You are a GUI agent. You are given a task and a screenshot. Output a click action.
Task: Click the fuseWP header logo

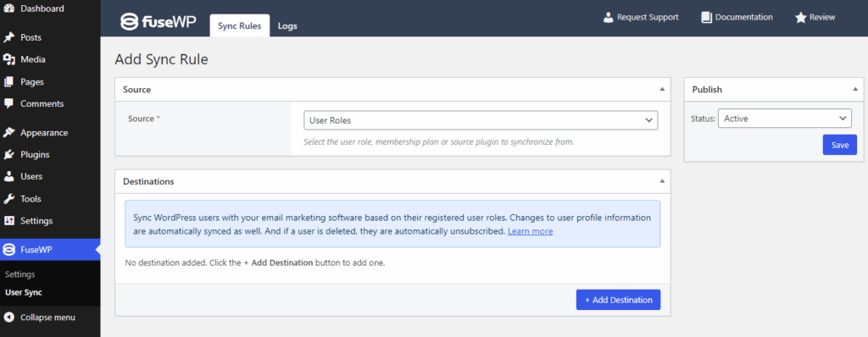[158, 21]
